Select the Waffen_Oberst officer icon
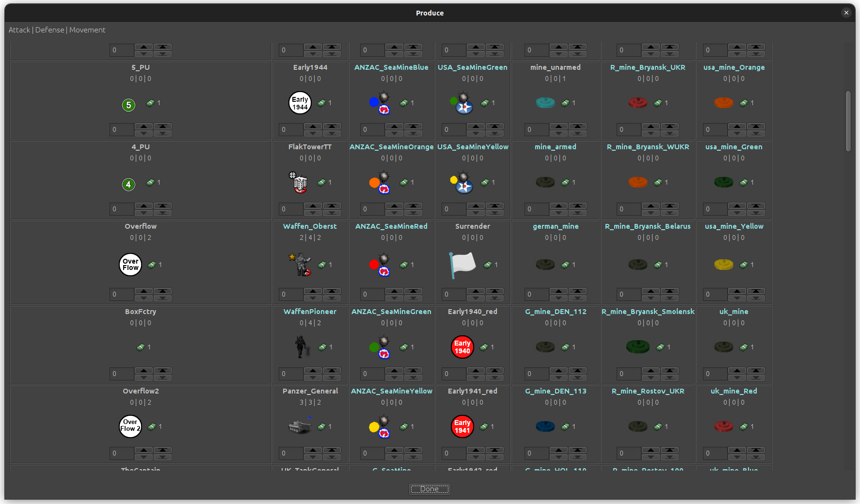The image size is (860, 504). click(300, 265)
